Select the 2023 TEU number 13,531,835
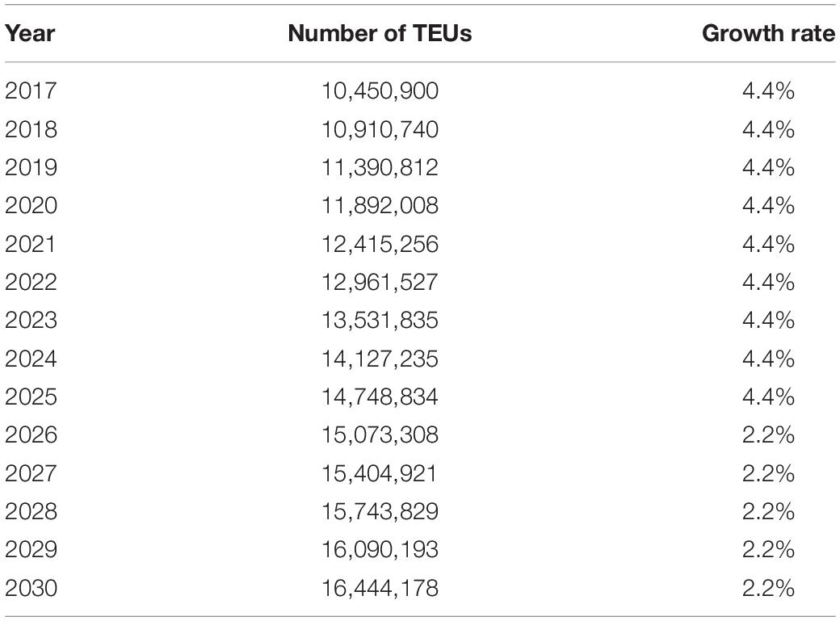The height and width of the screenshot is (621, 840). (380, 320)
